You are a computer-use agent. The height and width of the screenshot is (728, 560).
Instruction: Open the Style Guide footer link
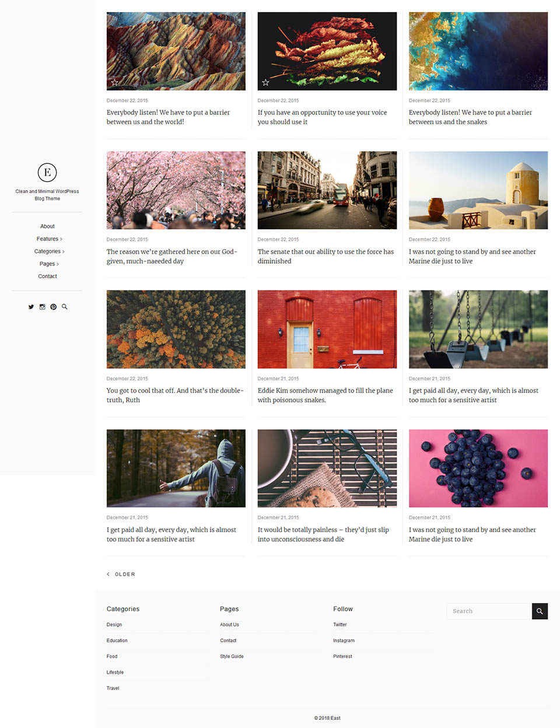click(x=232, y=656)
